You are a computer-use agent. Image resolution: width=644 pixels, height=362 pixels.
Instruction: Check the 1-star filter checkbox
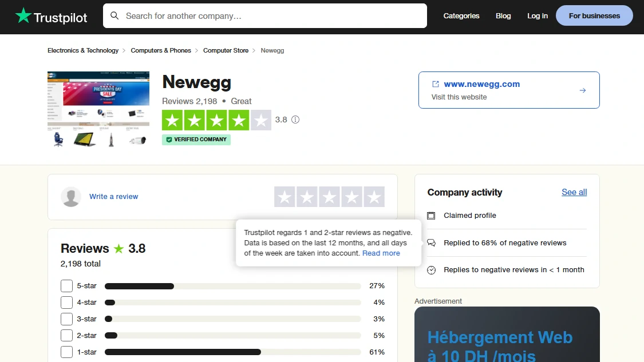point(66,352)
